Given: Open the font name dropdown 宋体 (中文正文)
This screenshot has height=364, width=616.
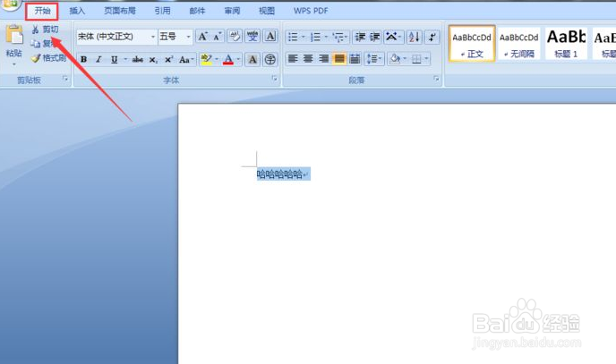Looking at the screenshot, I should click(153, 37).
